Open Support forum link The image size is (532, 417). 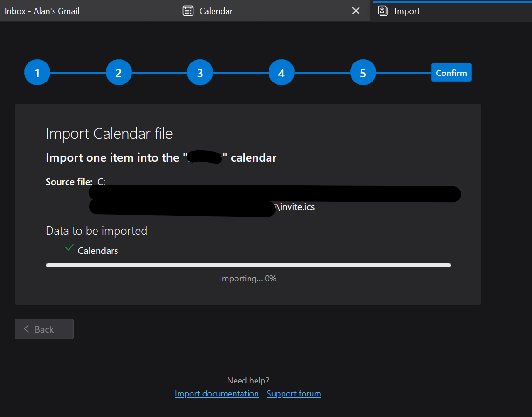pos(294,394)
